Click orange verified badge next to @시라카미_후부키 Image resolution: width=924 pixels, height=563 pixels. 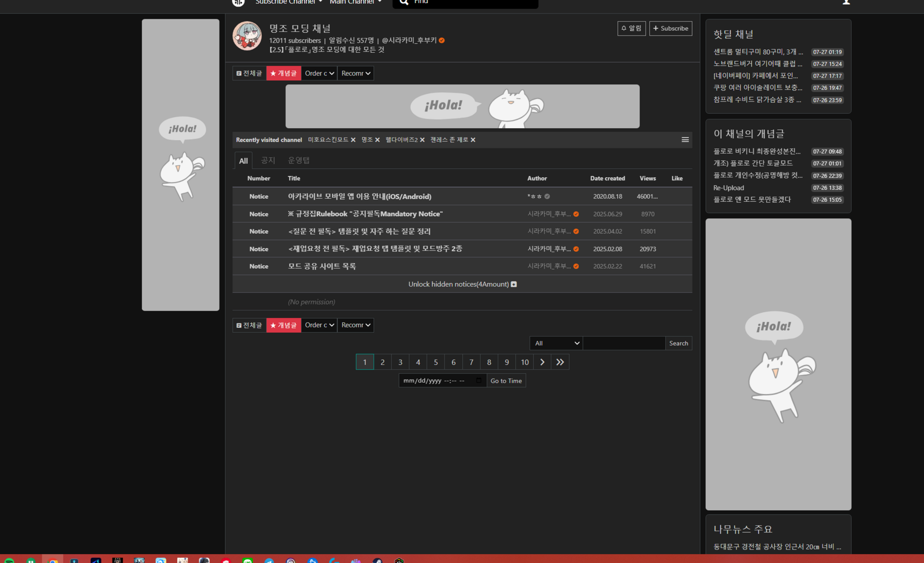[441, 40]
